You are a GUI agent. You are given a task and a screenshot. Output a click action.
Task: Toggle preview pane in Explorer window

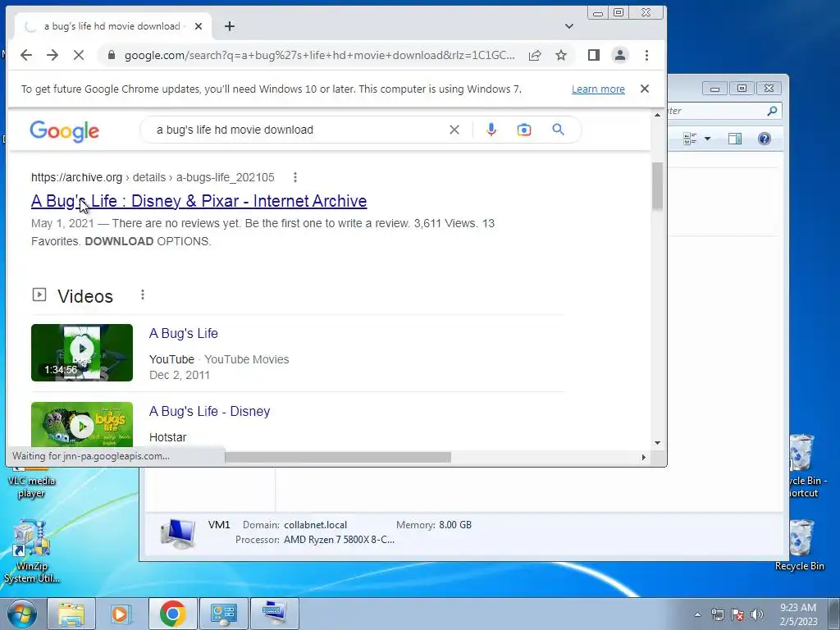click(735, 139)
